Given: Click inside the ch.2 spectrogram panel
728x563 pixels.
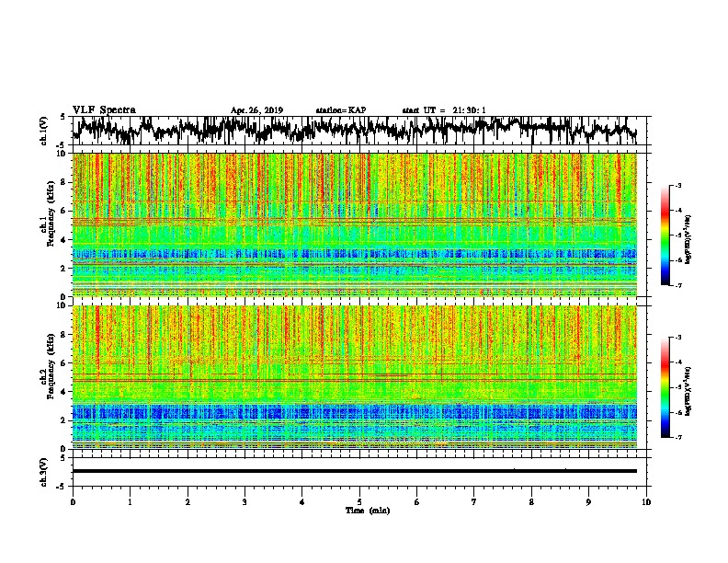Looking at the screenshot, I should [x=355, y=377].
